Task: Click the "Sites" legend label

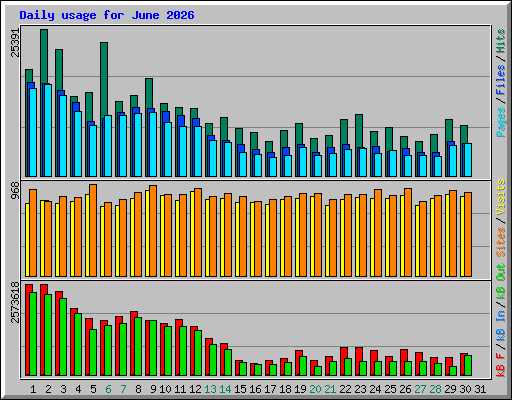Action: click(501, 242)
